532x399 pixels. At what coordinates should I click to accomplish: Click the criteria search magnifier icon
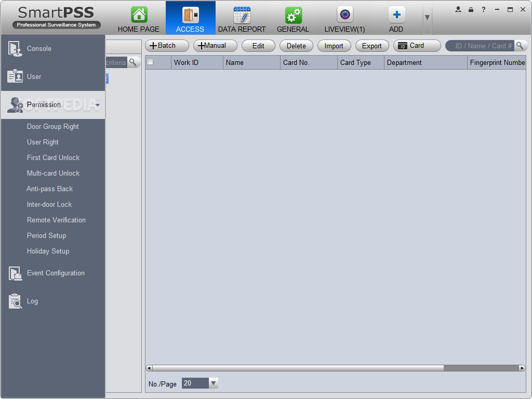(133, 62)
